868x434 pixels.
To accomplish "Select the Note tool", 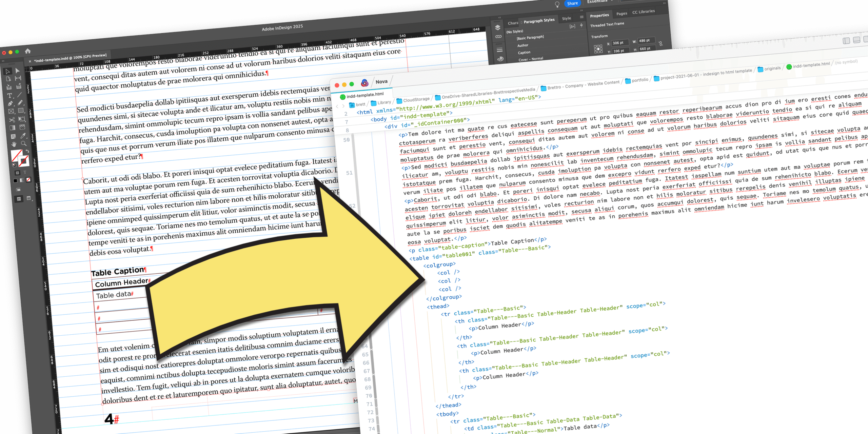I will [13, 136].
